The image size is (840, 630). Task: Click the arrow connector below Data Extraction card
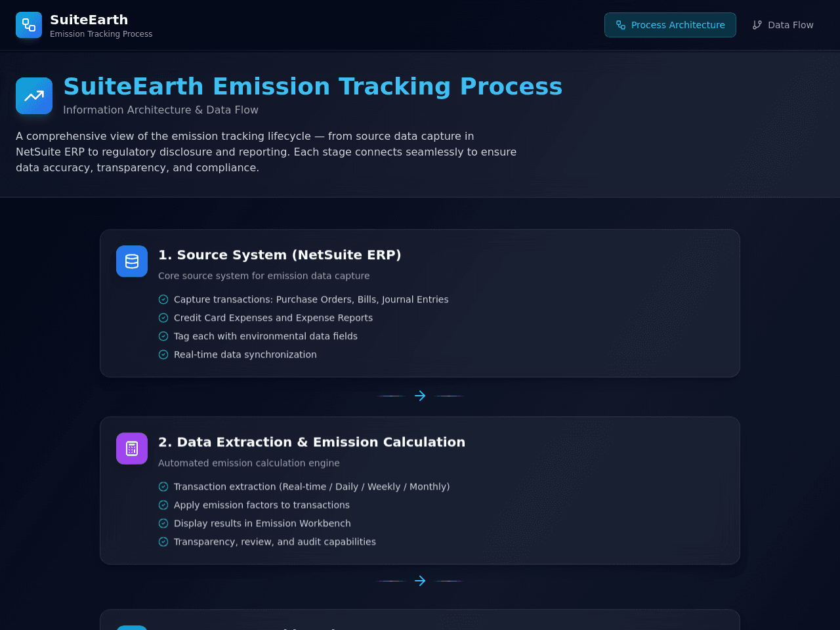[x=420, y=581]
